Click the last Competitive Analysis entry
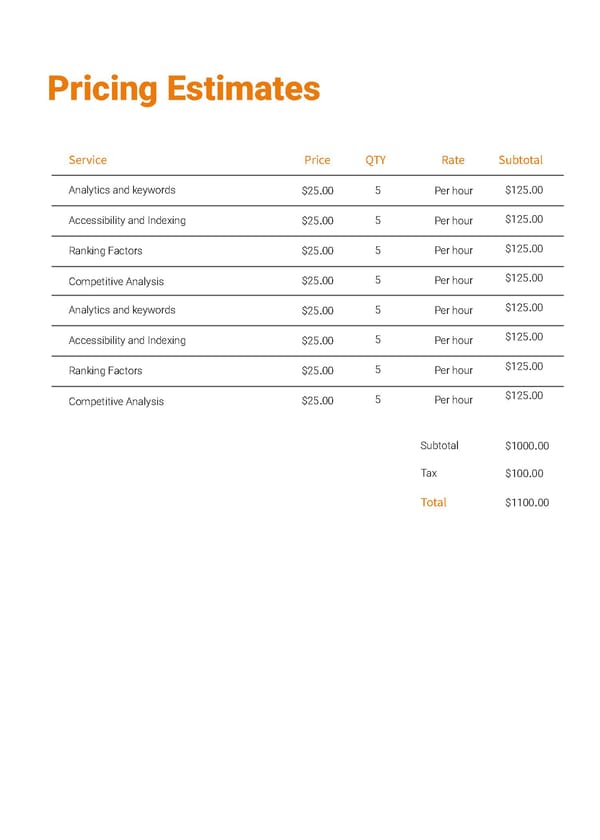Viewport: 600px width, 840px height. (116, 401)
